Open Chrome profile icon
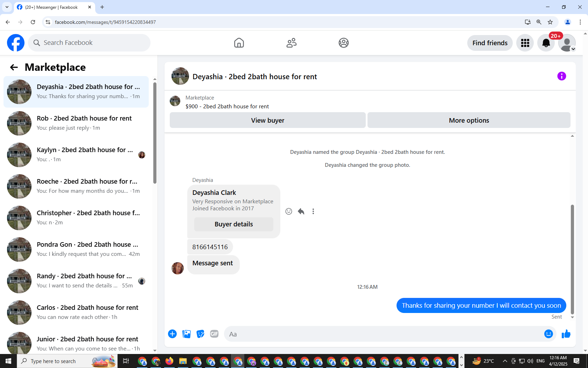 (568, 22)
